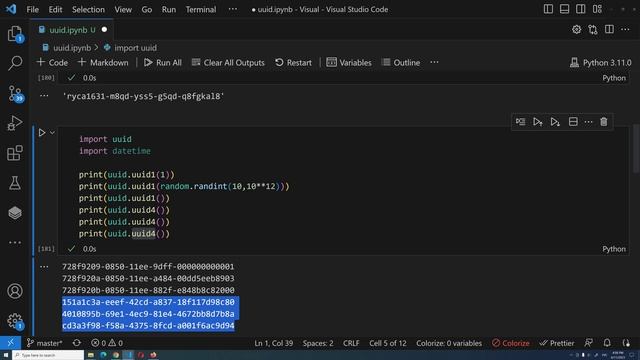This screenshot has width=640, height=360.
Task: Add a new Code cell
Action: click(x=52, y=62)
